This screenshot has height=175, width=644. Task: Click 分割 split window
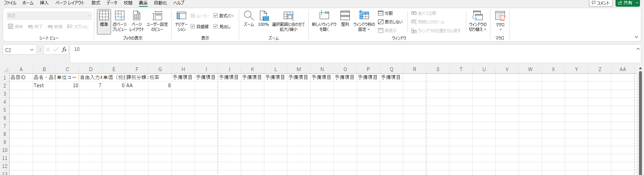click(385, 13)
